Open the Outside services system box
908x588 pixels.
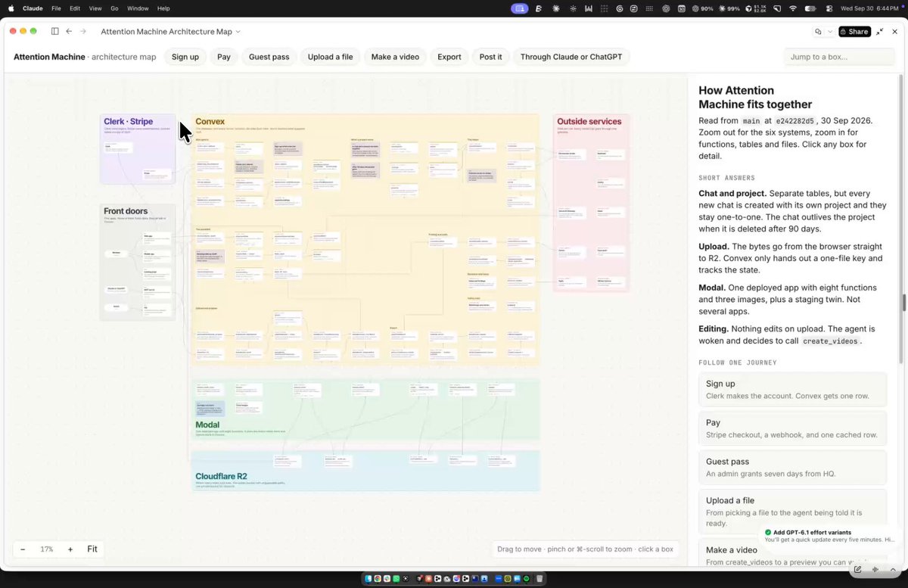(591, 203)
